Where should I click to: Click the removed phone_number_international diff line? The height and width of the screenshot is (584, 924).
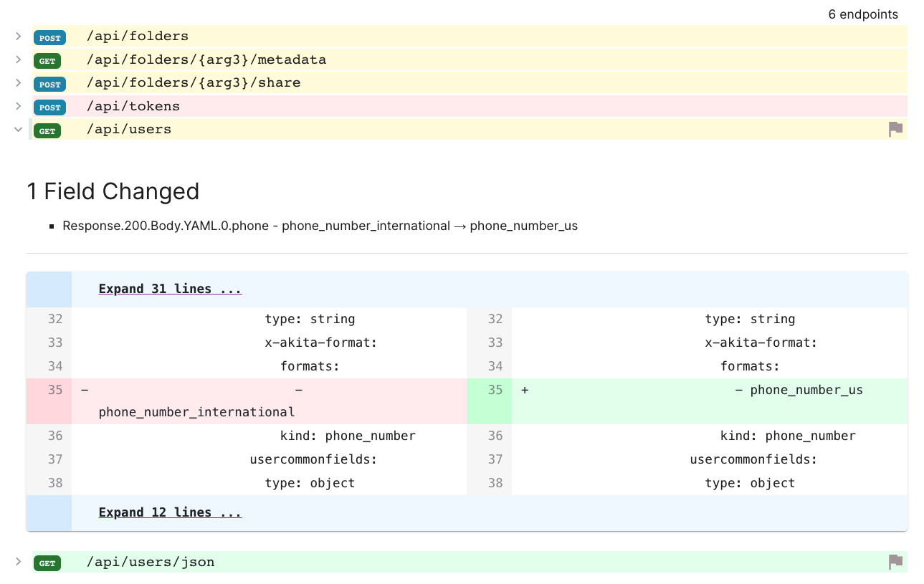click(196, 412)
